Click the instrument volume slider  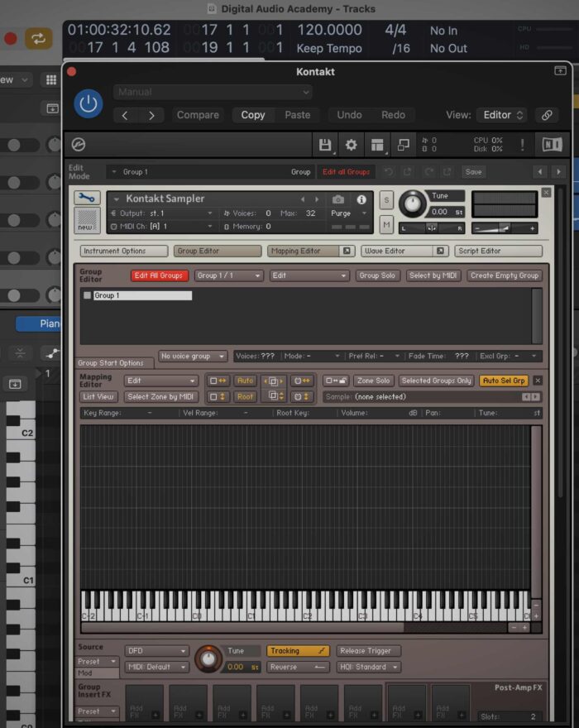coord(505,228)
